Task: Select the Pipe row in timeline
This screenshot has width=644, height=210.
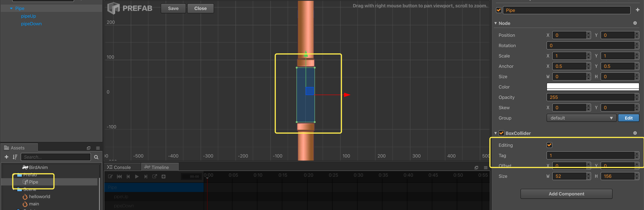Action: 154,187
